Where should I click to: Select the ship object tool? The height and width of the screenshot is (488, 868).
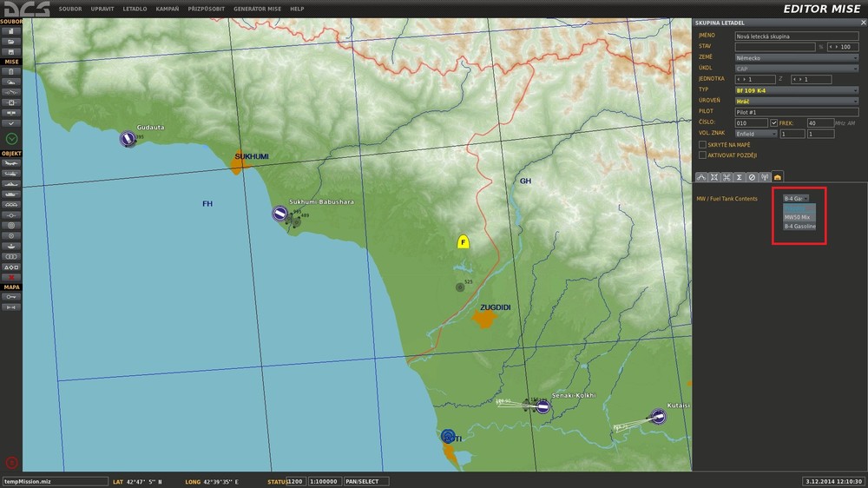tap(11, 184)
